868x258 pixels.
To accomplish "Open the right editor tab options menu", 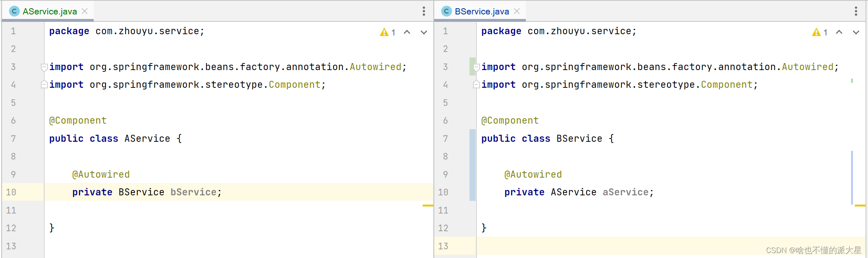I will pos(856,11).
